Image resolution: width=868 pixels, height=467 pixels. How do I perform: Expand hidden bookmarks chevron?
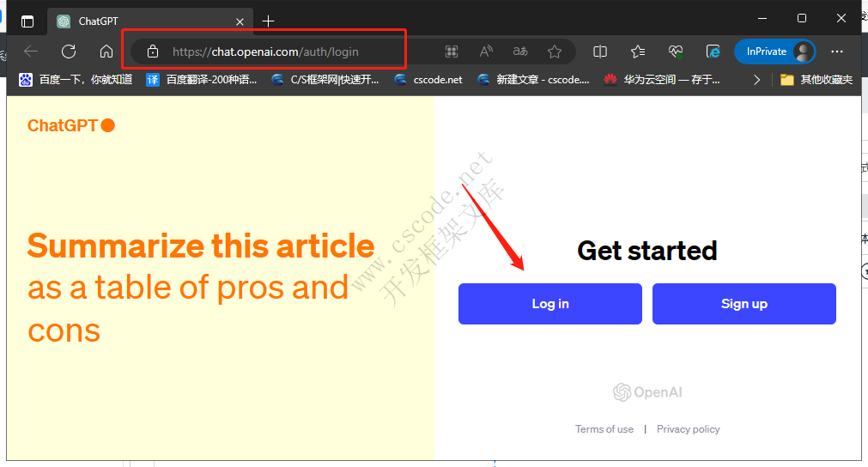tap(756, 80)
